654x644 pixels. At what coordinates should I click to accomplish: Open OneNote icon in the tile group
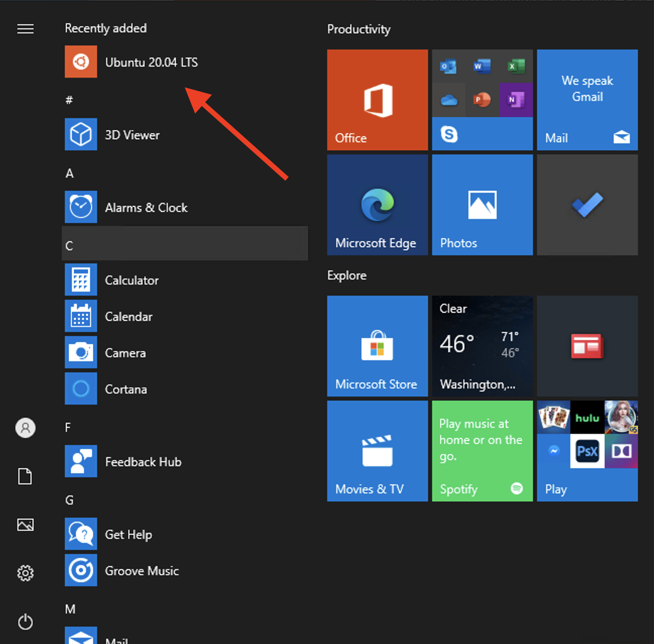pyautogui.click(x=516, y=100)
